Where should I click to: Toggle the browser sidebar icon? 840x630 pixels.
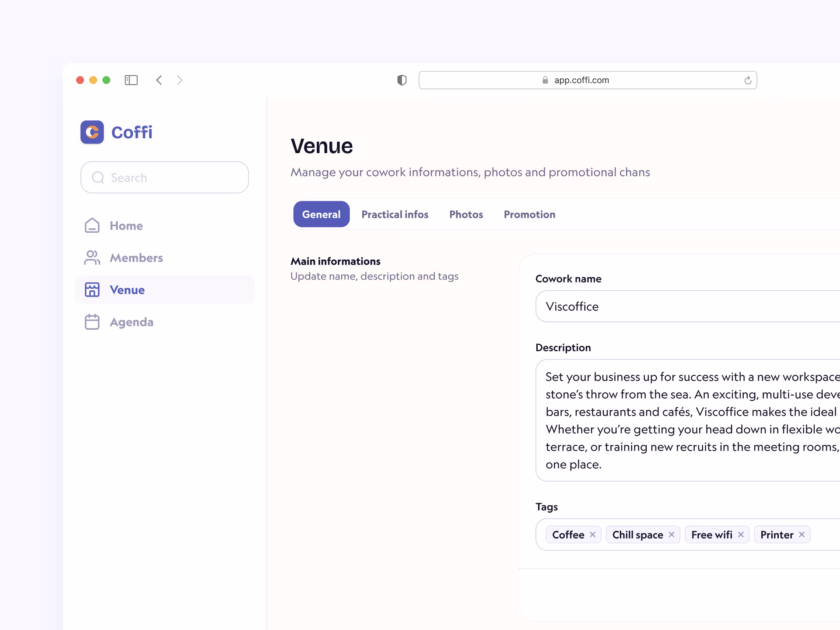click(x=131, y=80)
